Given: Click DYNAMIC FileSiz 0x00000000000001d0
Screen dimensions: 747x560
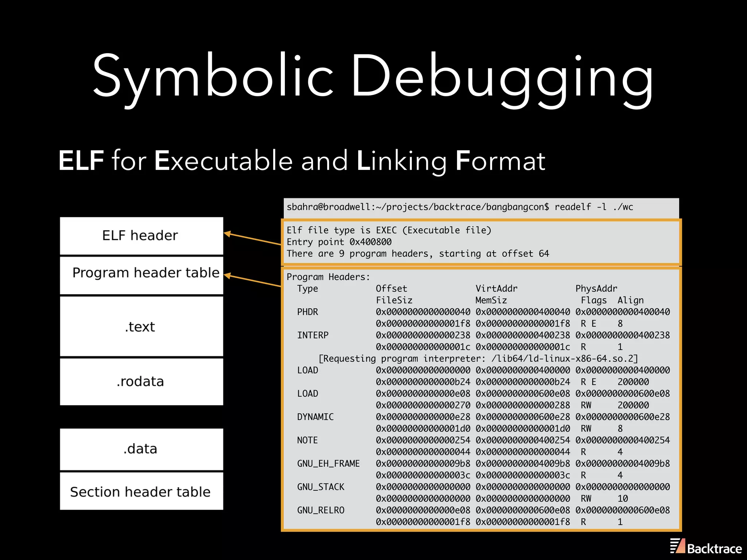Looking at the screenshot, I should [x=423, y=429].
